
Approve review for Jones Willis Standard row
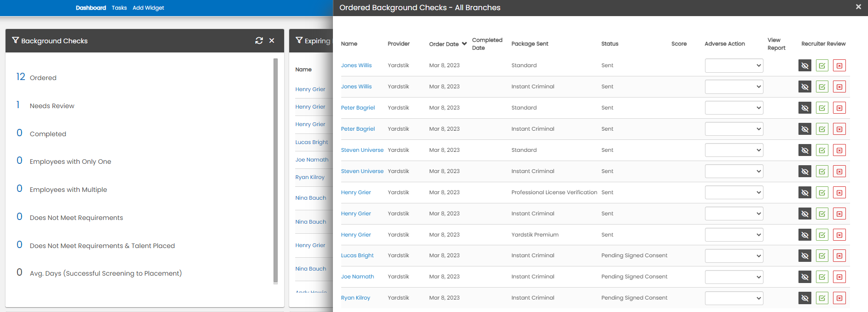(822, 65)
